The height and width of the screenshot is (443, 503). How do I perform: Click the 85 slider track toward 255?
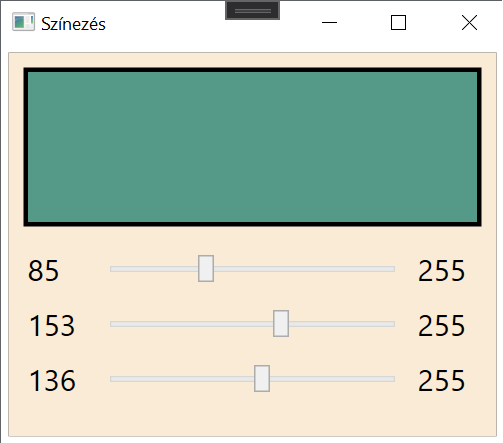[304, 269]
